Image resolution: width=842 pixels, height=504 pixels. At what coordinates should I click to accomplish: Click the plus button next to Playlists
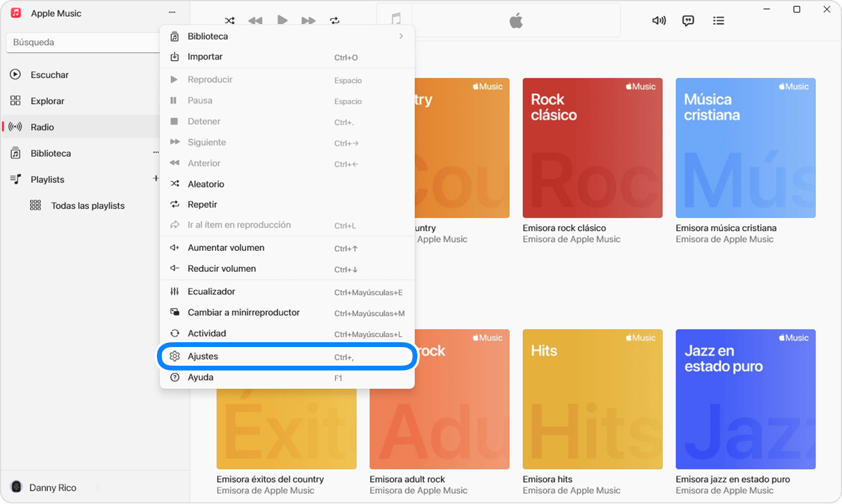point(156,179)
